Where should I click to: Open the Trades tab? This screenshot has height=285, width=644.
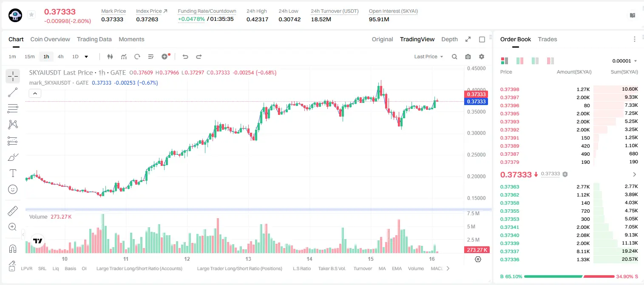pos(548,39)
